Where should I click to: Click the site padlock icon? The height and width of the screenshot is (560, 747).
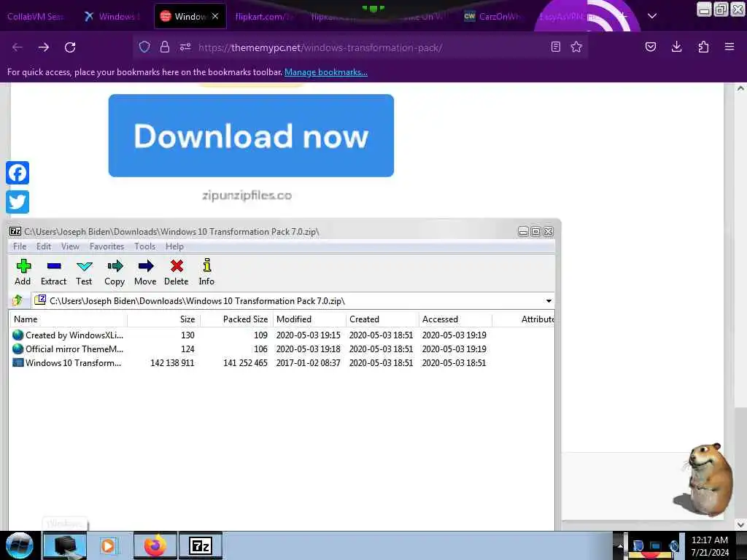(165, 47)
